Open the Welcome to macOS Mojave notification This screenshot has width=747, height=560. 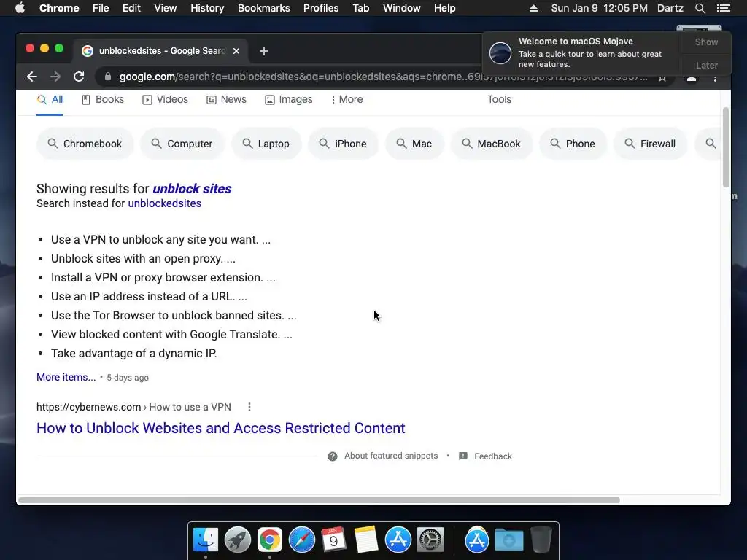point(581,52)
